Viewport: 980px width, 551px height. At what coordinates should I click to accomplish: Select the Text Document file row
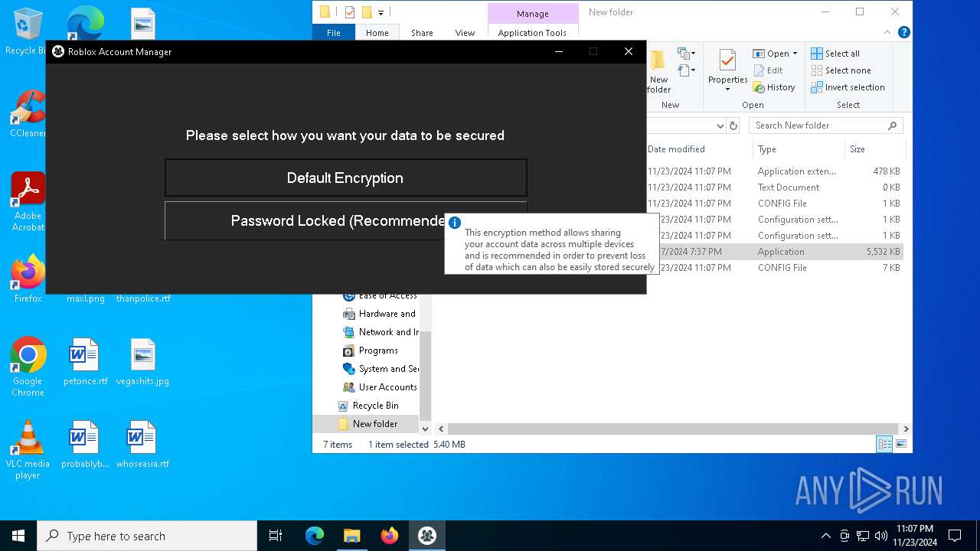(775, 187)
